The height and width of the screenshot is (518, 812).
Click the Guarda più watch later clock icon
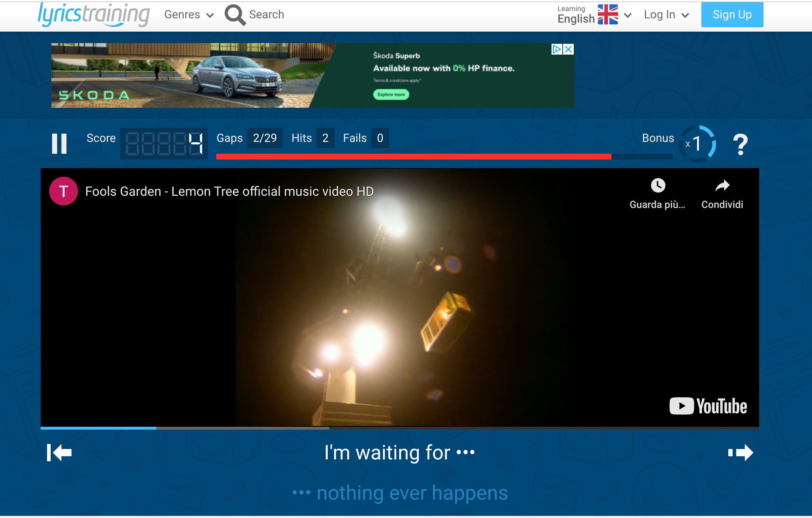pos(658,186)
